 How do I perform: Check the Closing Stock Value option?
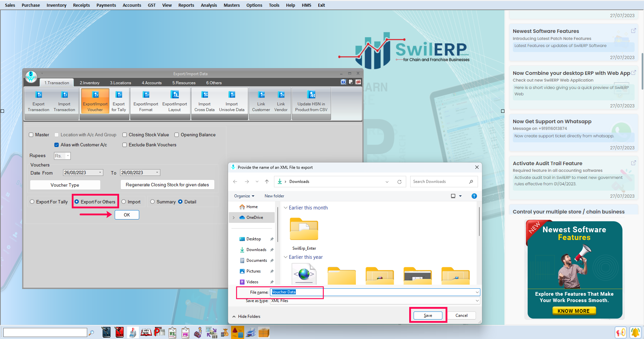pos(124,135)
